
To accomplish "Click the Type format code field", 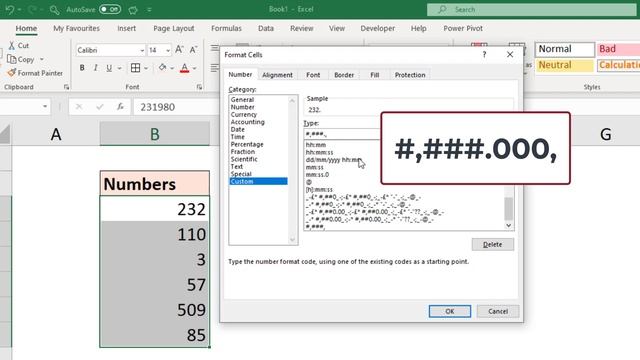I will (342, 134).
